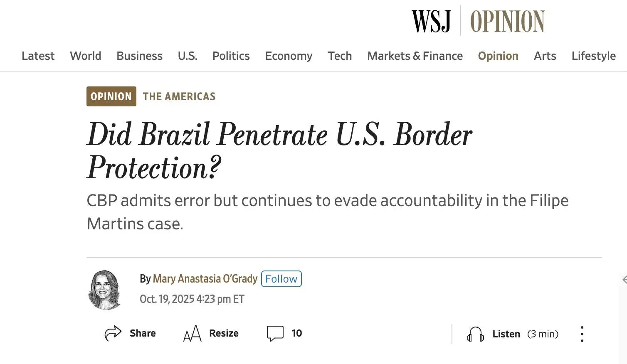Open the author photo of Mary Anastasia O'Grady
The image size is (627, 364).
[104, 289]
